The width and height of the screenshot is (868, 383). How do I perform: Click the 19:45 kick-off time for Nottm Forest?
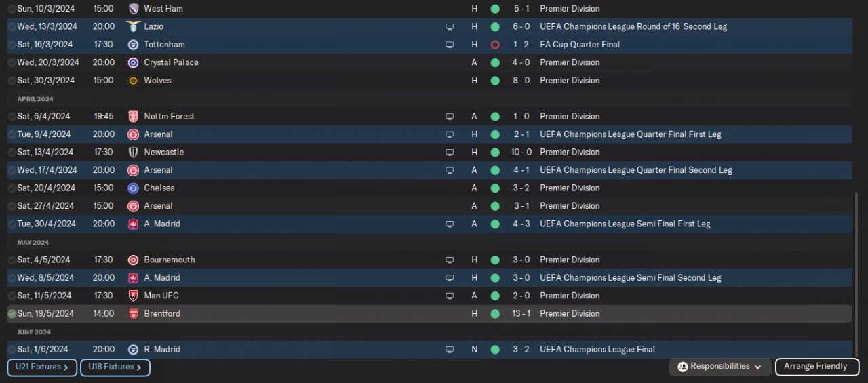(x=104, y=117)
